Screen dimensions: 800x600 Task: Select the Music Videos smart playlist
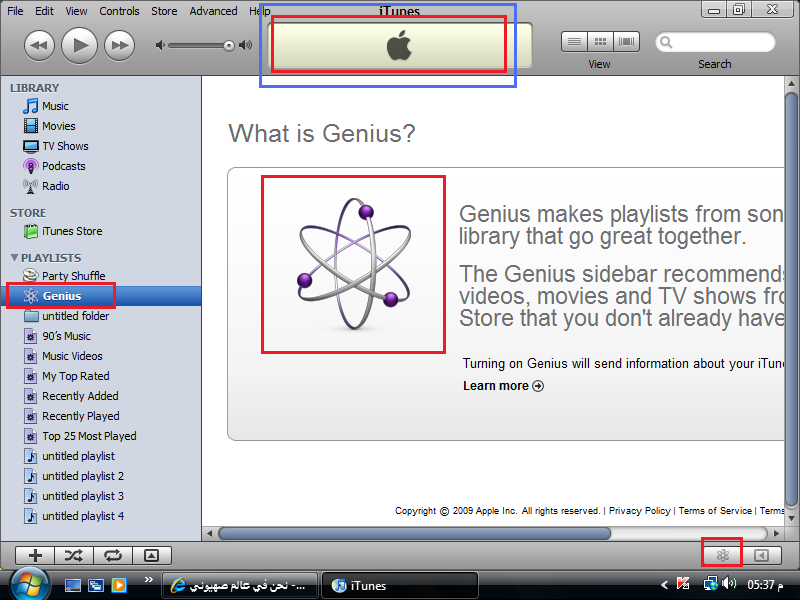(63, 356)
